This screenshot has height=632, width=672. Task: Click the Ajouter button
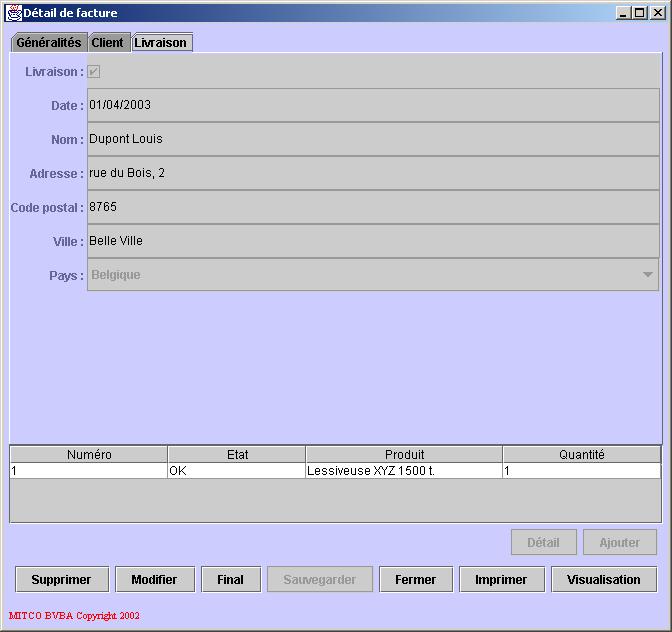[620, 542]
